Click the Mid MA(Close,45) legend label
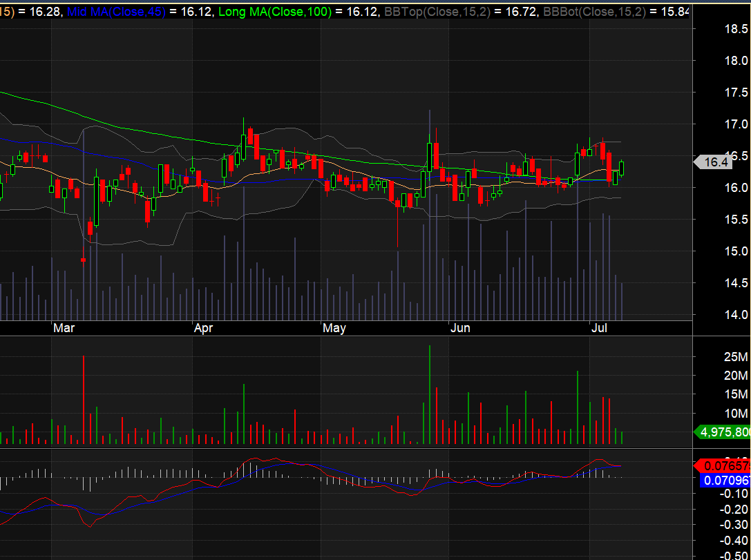The height and width of the screenshot is (560, 751). pyautogui.click(x=116, y=11)
